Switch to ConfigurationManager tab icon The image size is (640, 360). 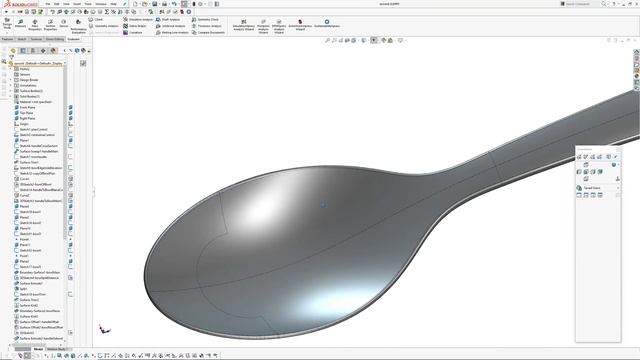tap(33, 51)
